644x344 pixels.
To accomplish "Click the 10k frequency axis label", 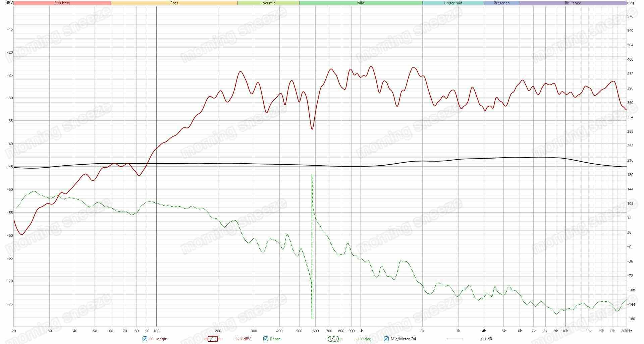I will (565, 331).
